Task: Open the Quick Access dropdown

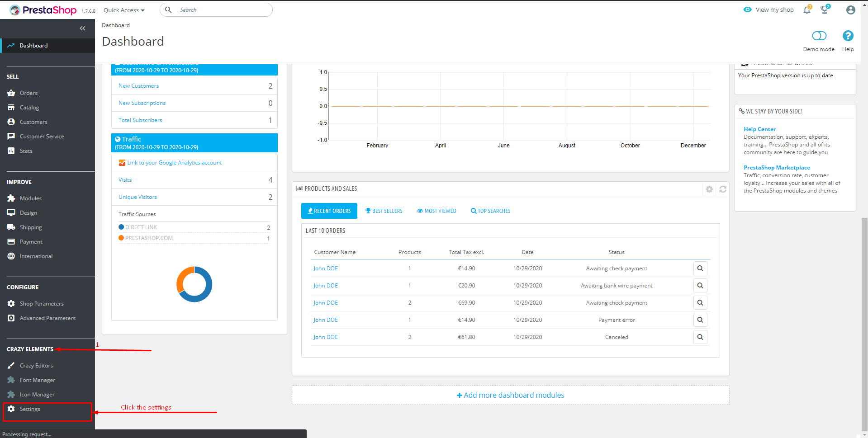Action: coord(123,9)
